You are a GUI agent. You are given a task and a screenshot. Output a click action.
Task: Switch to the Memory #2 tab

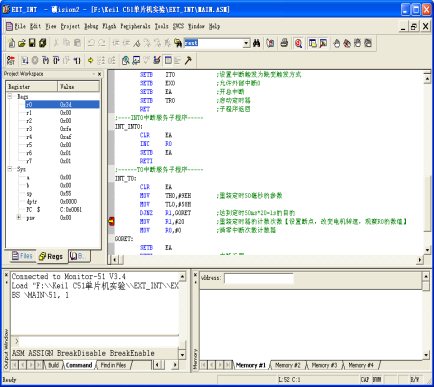click(x=287, y=365)
